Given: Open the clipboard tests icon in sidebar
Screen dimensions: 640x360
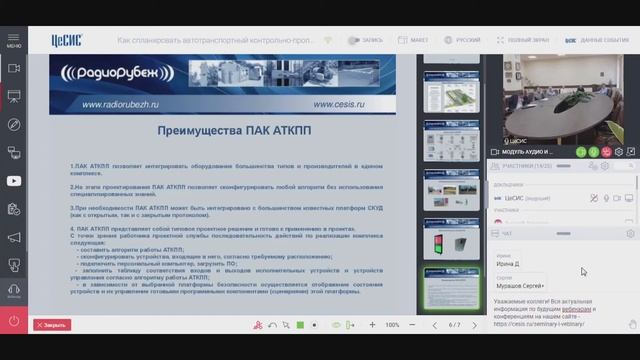Looking at the screenshot, I should click(14, 209).
